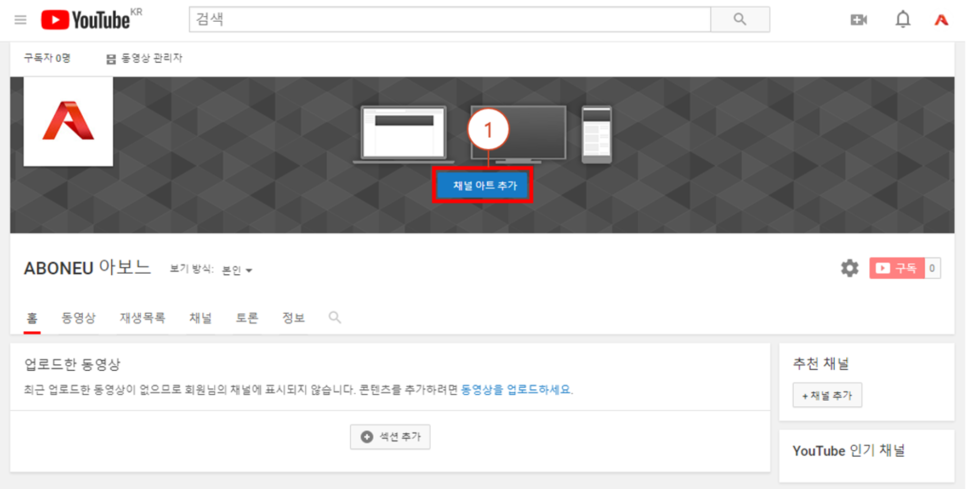The width and height of the screenshot is (966, 489).
Task: Open the upload video camera icon
Action: tap(858, 20)
